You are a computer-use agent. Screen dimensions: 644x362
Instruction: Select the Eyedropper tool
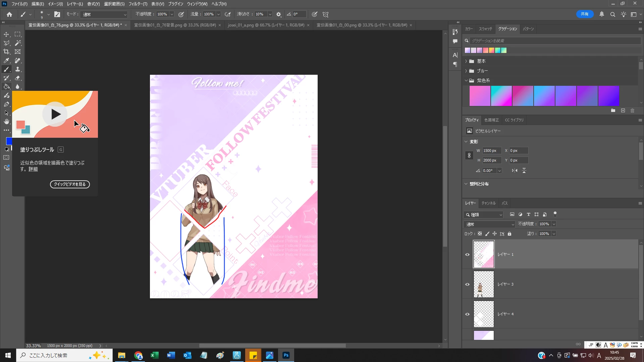click(6, 61)
